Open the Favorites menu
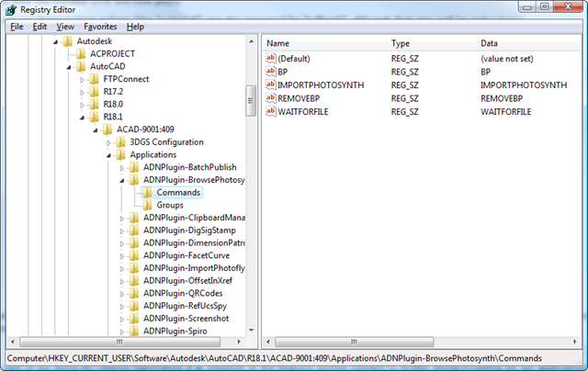This screenshot has width=588, height=371. [99, 27]
